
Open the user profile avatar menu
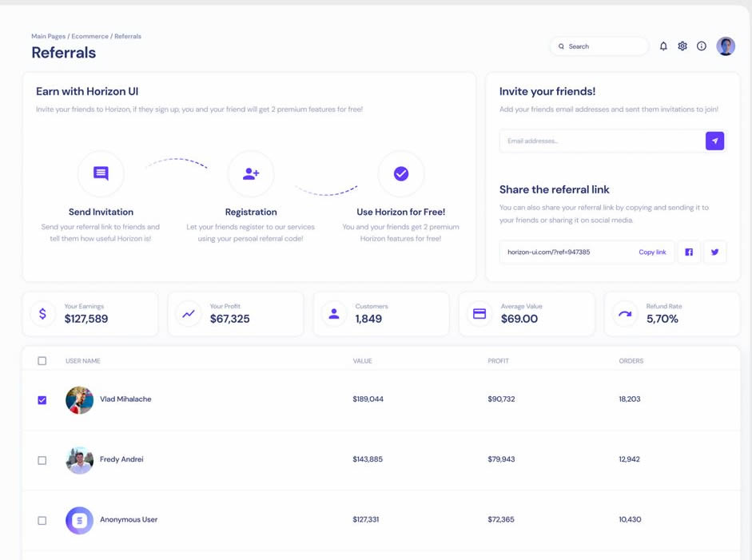(x=726, y=46)
